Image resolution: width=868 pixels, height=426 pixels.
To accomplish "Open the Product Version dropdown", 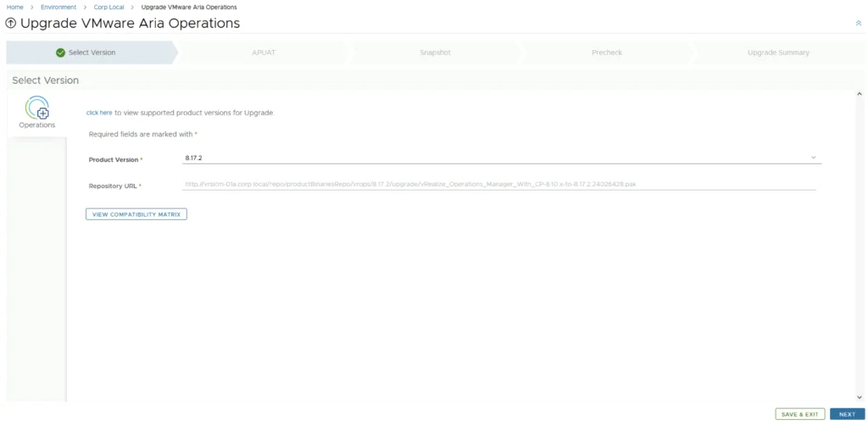I will (x=501, y=158).
